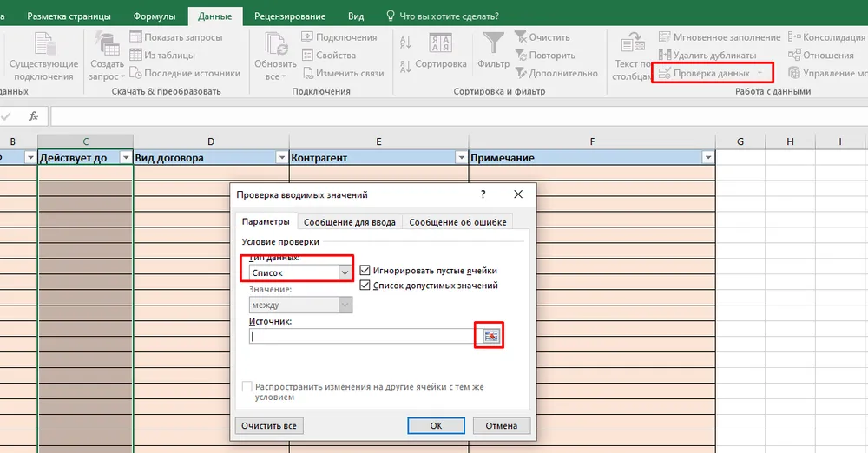Open the Sort dialog button
This screenshot has height=453, width=868.
(441, 51)
